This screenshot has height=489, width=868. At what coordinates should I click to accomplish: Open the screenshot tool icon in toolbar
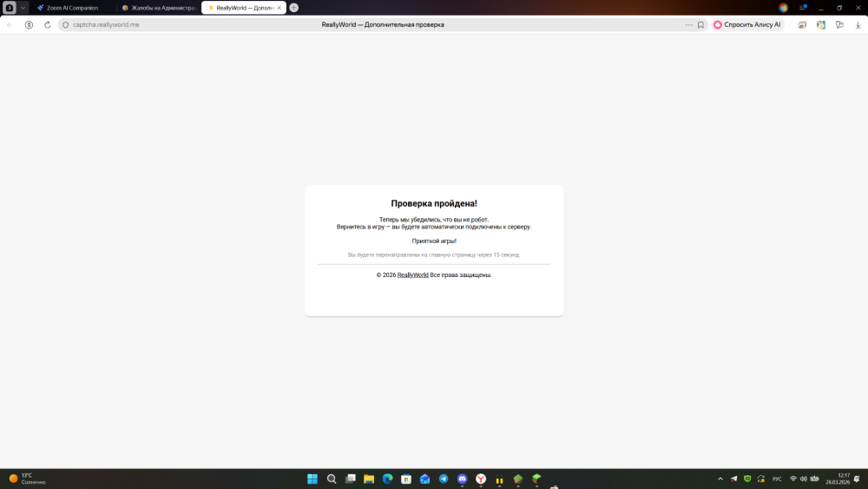point(802,25)
